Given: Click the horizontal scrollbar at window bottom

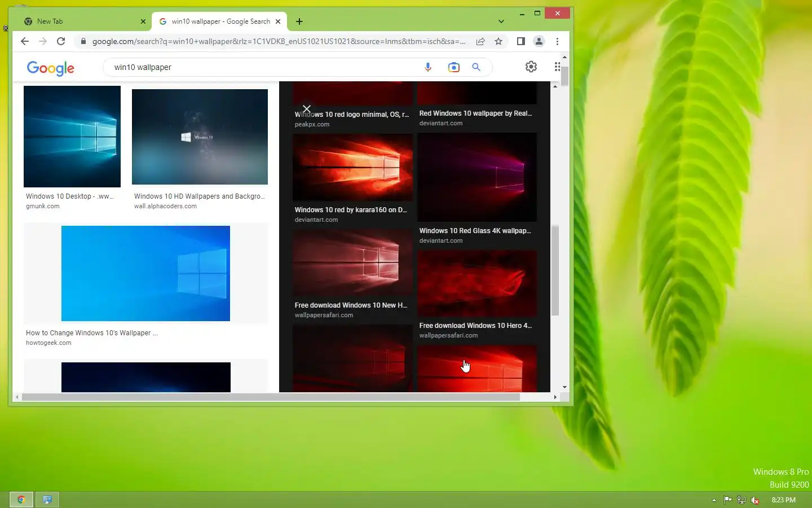Looking at the screenshot, I should [x=270, y=397].
